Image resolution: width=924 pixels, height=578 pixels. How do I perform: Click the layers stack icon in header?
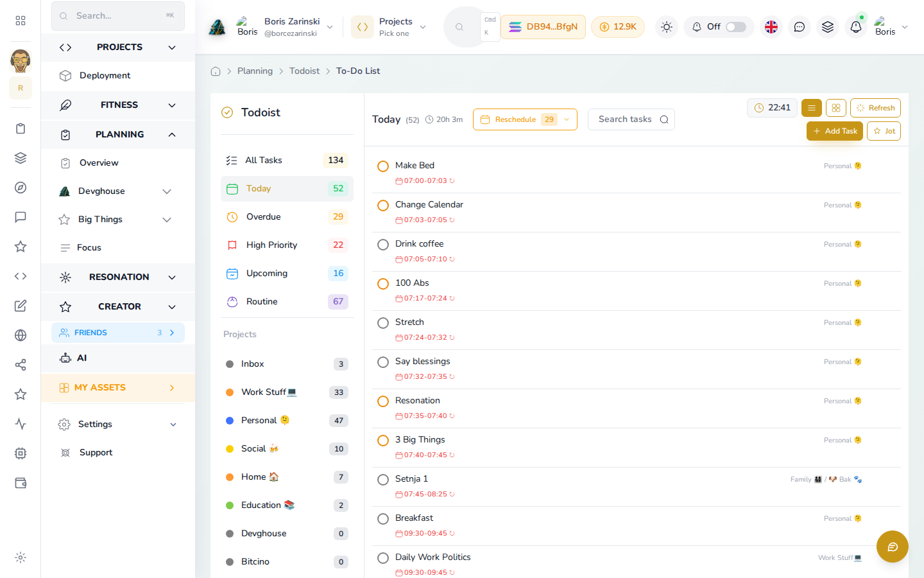(828, 27)
